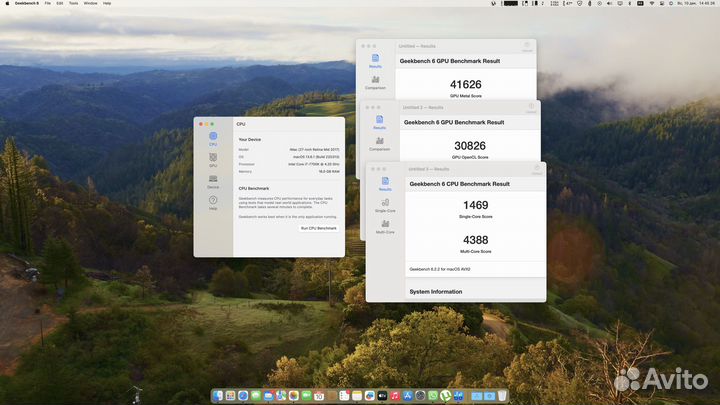Open Reminders from the Dock
The image size is (720, 405).
coord(344,395)
